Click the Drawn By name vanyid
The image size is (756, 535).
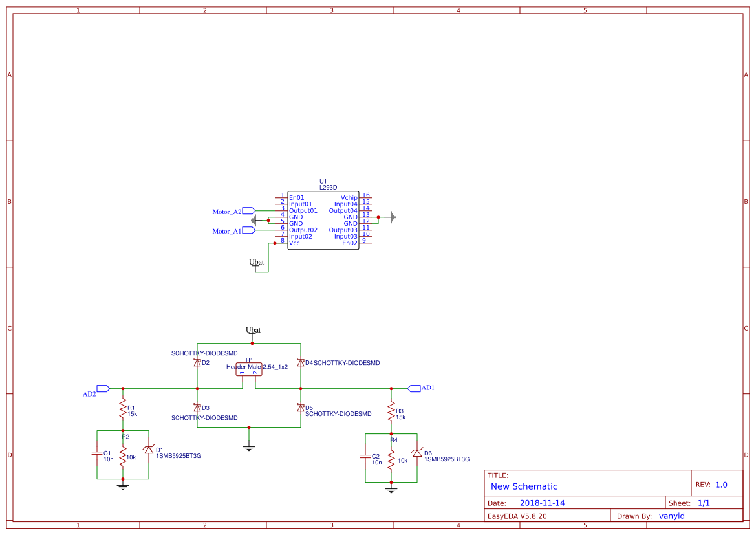click(x=671, y=516)
